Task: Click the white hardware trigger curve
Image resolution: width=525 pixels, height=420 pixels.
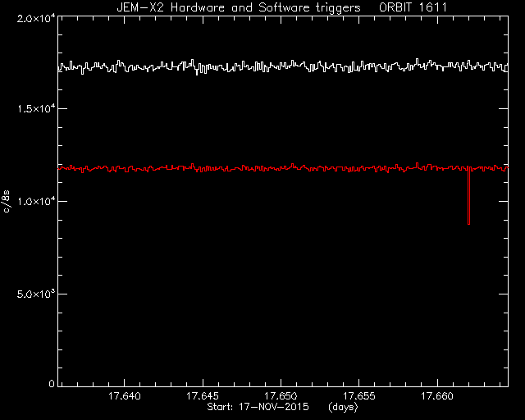Action: (x=283, y=66)
